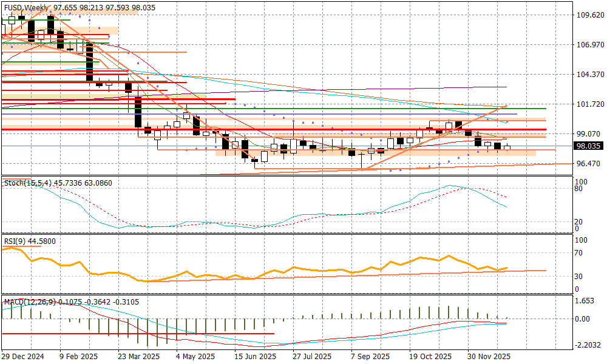Select the large black March 2025 candle

coord(138,110)
